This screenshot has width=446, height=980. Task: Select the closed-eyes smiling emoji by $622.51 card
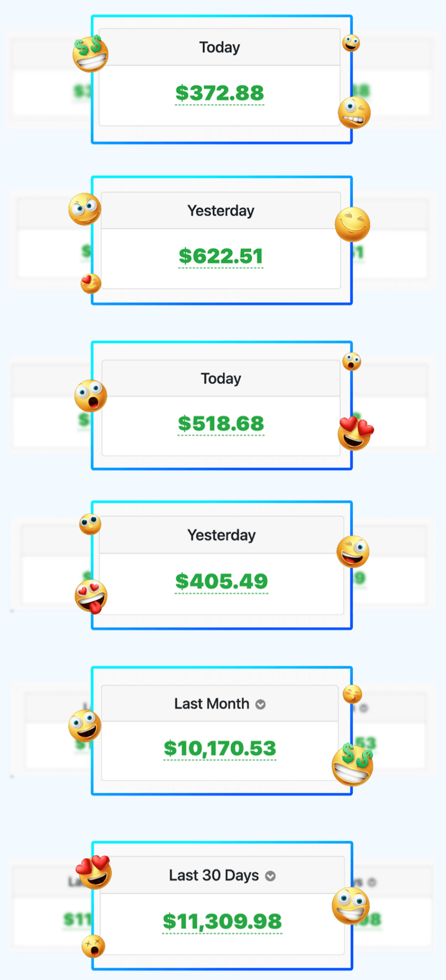352,224
